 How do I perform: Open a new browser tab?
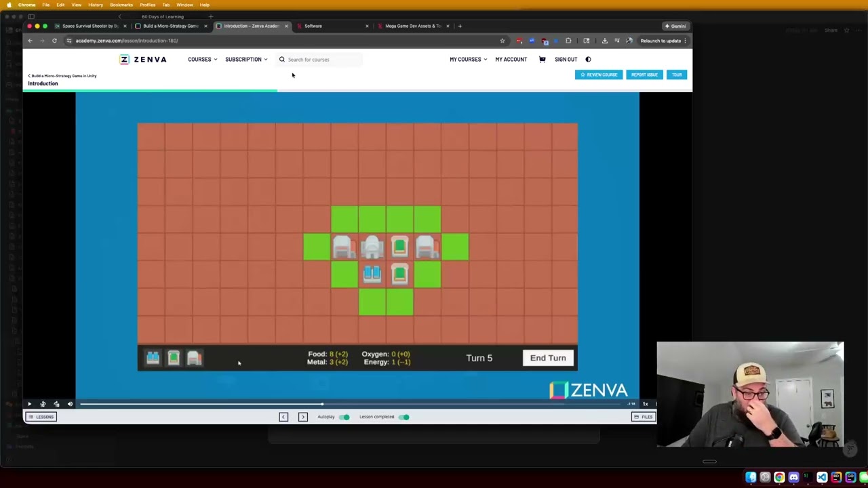click(460, 26)
